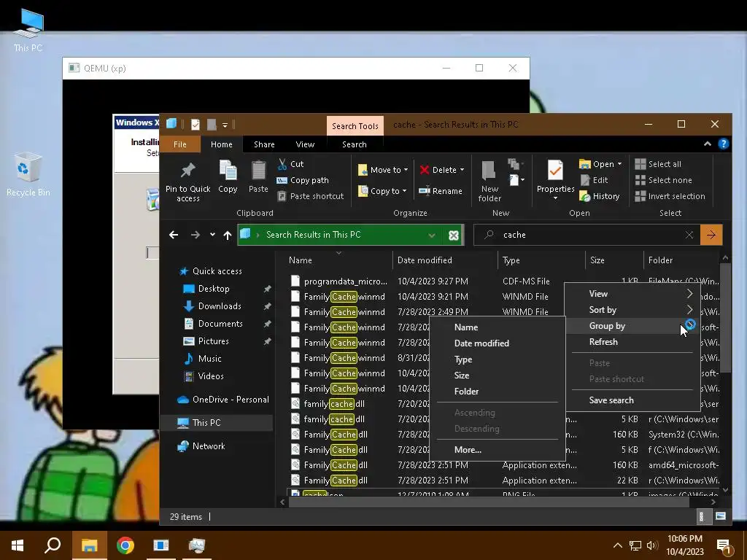Click the Cut scissors button

click(x=290, y=164)
